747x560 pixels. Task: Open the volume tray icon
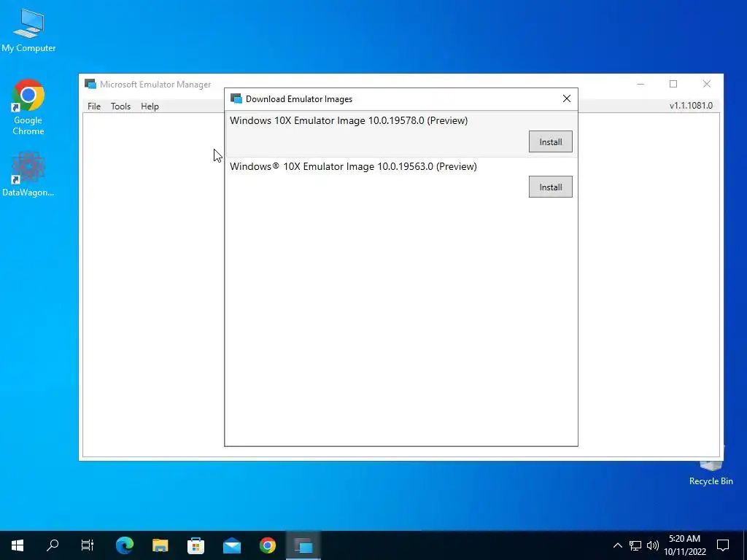pyautogui.click(x=653, y=545)
